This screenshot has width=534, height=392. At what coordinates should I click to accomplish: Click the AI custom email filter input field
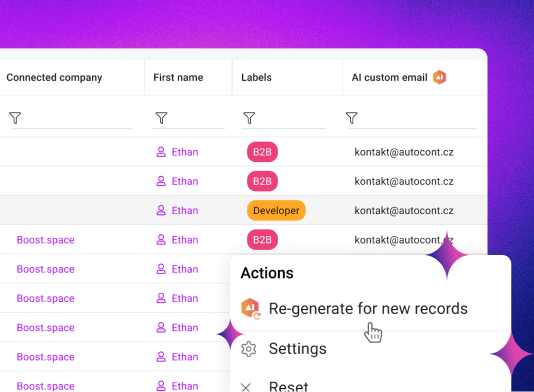(413, 118)
